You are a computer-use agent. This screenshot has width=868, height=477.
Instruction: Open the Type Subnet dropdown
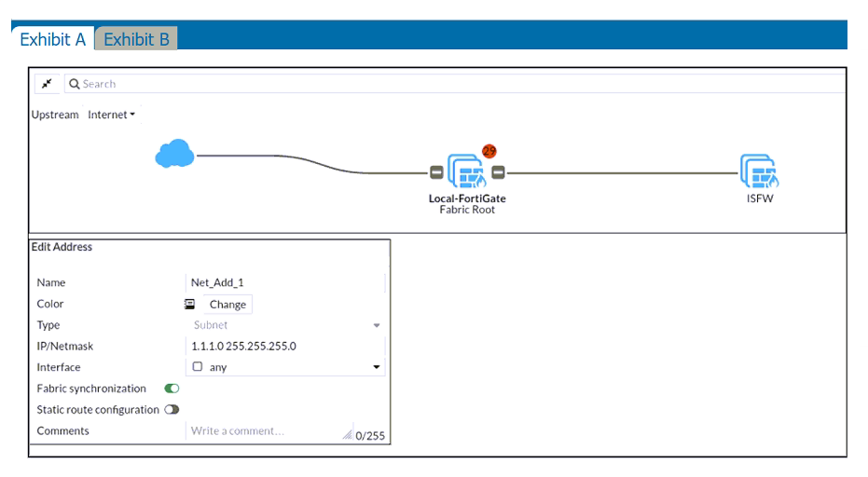(285, 325)
